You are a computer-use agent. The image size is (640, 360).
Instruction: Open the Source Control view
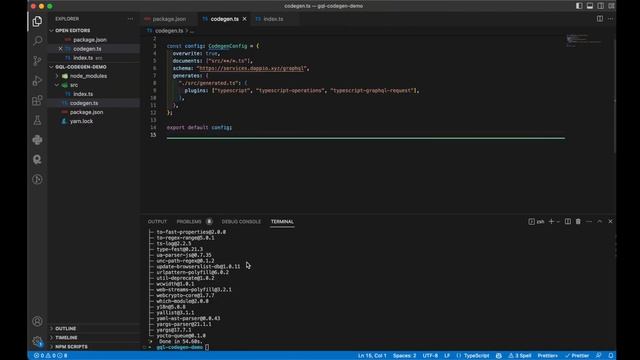(37, 60)
